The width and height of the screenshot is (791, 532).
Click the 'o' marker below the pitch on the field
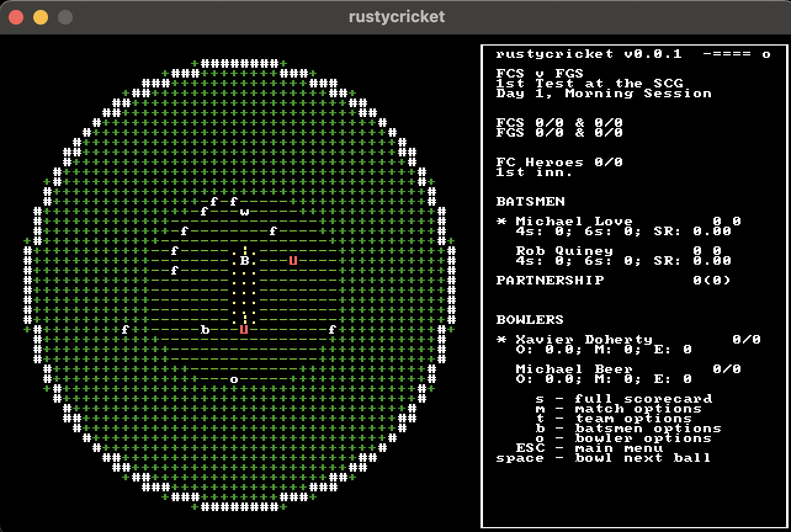click(234, 379)
